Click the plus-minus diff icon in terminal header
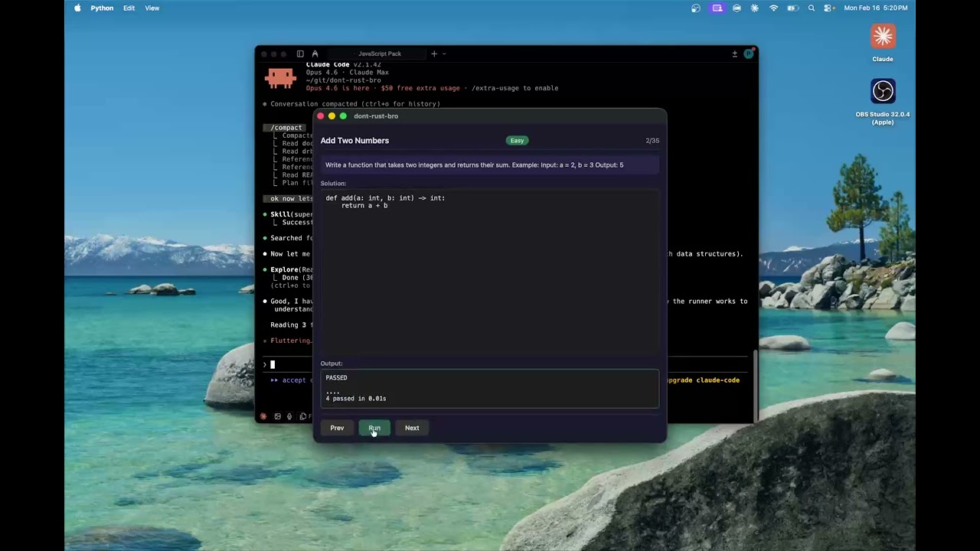 [x=735, y=54]
